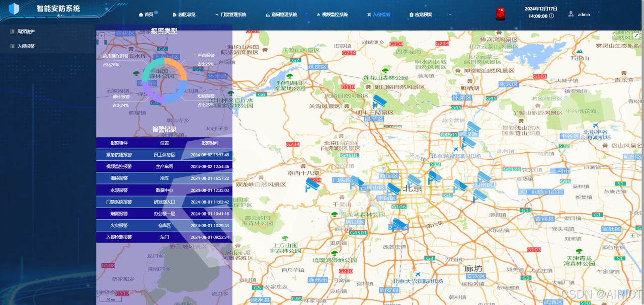This screenshot has width=644, height=305.
Task: Open the 应急预案 menu item
Action: tap(421, 15)
